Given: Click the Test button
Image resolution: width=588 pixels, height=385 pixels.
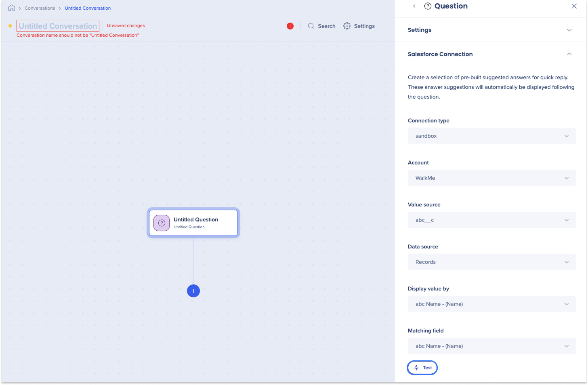Looking at the screenshot, I should pos(422,368).
